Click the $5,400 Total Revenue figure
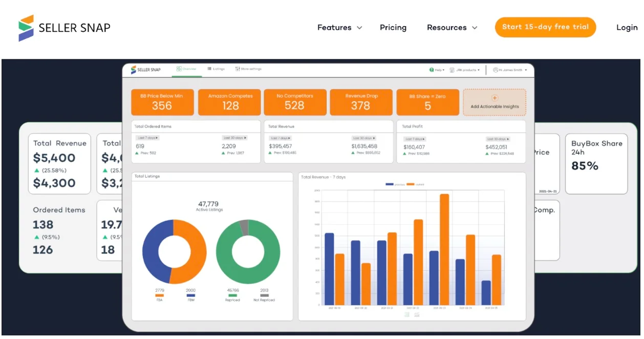The height and width of the screenshot is (339, 644). tap(54, 158)
